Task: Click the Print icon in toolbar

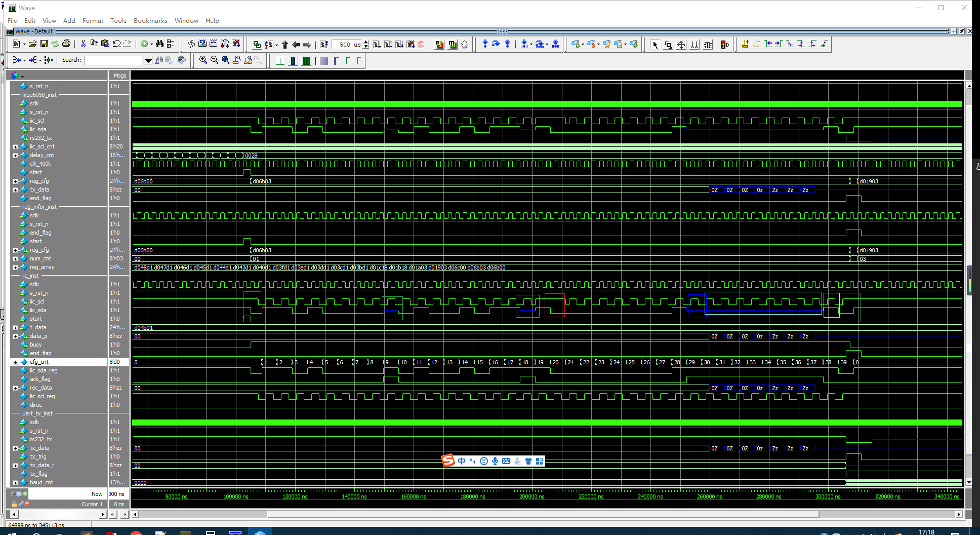Action: point(66,44)
